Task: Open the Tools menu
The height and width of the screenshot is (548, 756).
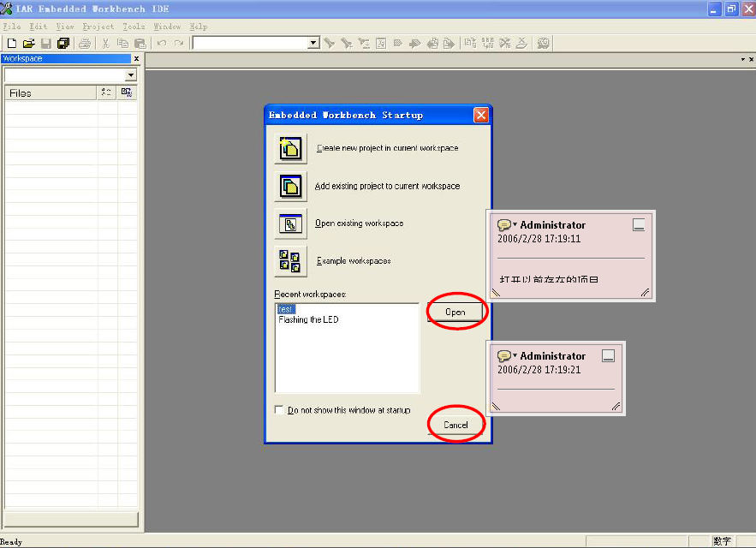Action: click(x=134, y=27)
